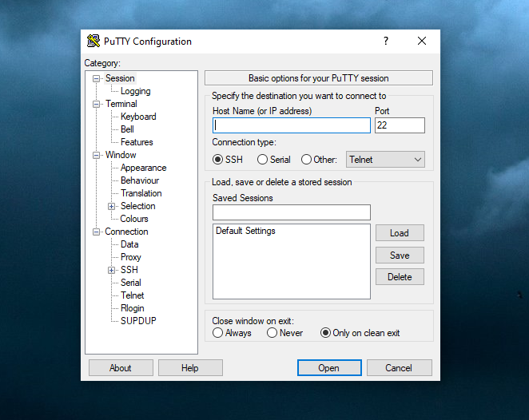Select the Connection category
Viewport: 529px width, 420px height.
[126, 232]
